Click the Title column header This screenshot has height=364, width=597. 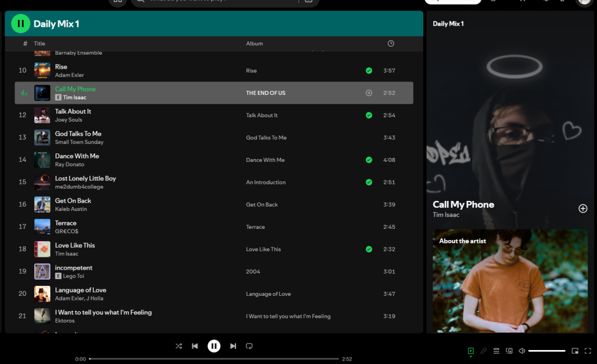pyautogui.click(x=40, y=43)
